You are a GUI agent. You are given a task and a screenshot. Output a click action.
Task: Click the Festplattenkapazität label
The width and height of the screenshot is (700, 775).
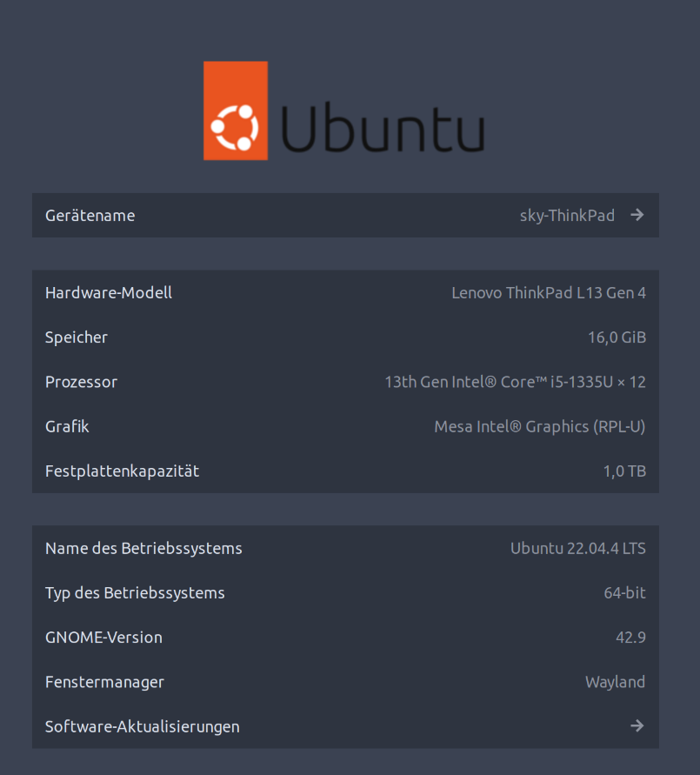tap(122, 471)
